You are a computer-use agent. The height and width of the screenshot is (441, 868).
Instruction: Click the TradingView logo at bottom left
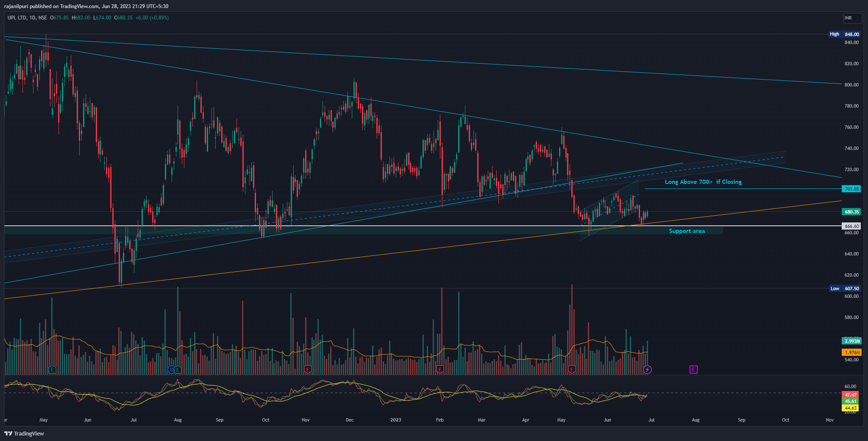tap(24, 433)
